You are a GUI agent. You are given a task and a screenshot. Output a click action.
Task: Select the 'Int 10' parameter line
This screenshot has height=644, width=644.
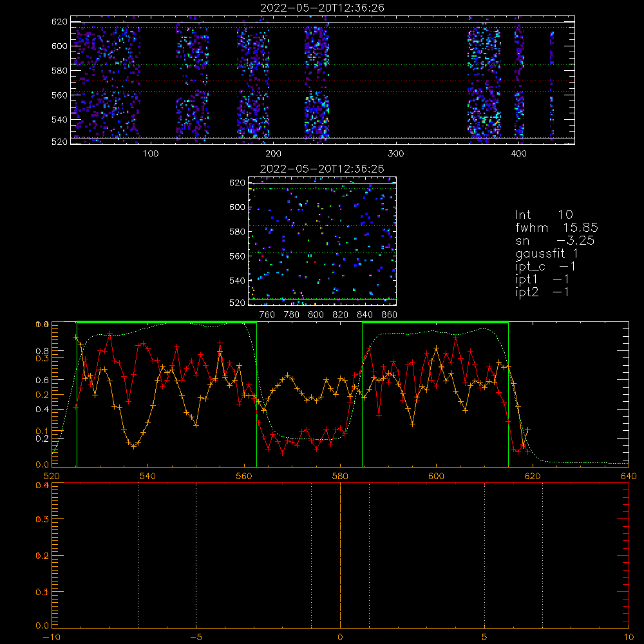544,214
